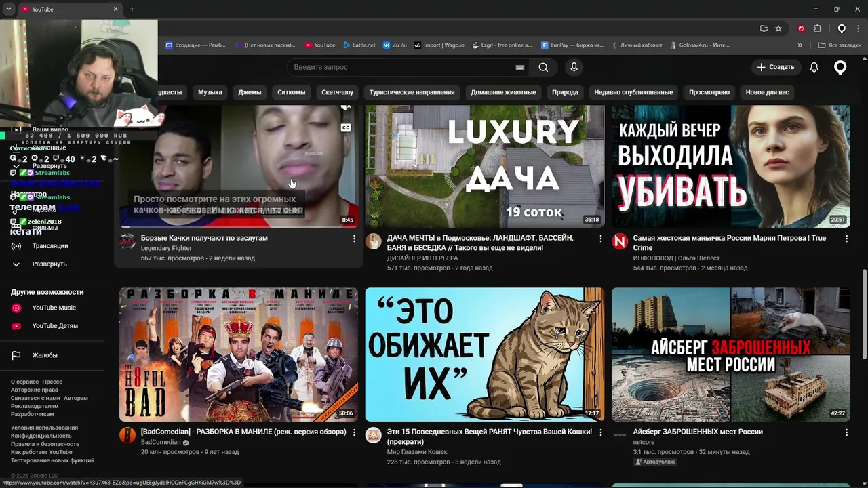868x488 pixels.
Task: Open the browser three-dot menu
Action: click(857, 28)
